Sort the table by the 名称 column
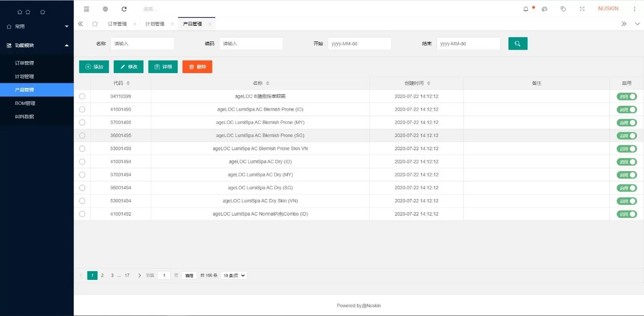The height and width of the screenshot is (316, 644). point(267,83)
